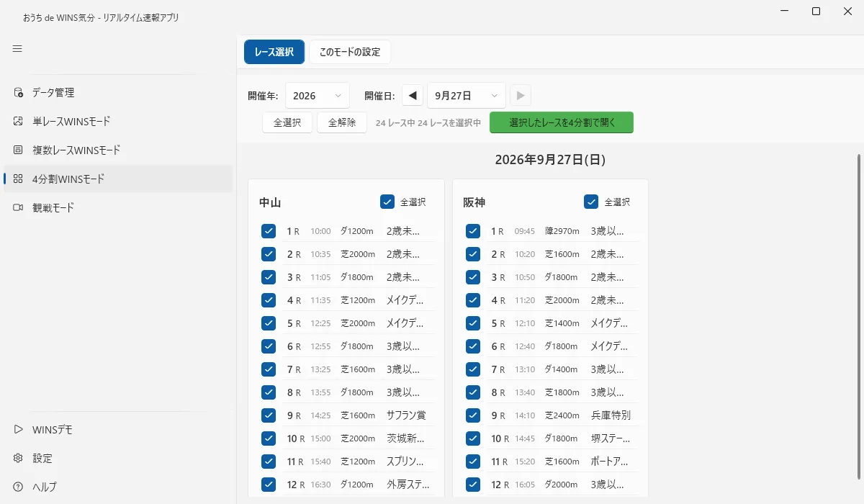Expand the 開催日 9月27日 dropdown
Image resolution: width=864 pixels, height=504 pixels.
[467, 96]
